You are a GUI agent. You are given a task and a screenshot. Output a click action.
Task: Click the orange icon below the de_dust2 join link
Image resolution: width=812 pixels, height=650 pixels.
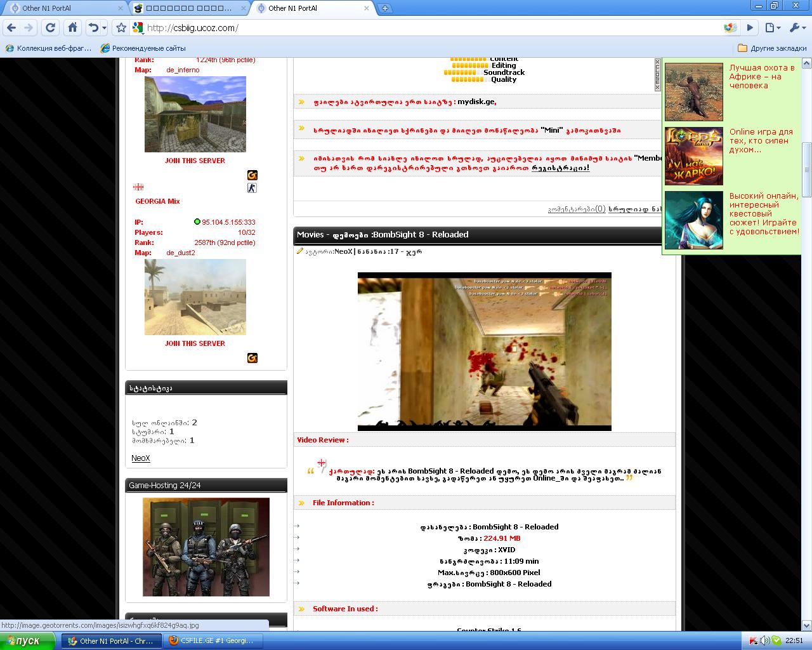click(252, 358)
